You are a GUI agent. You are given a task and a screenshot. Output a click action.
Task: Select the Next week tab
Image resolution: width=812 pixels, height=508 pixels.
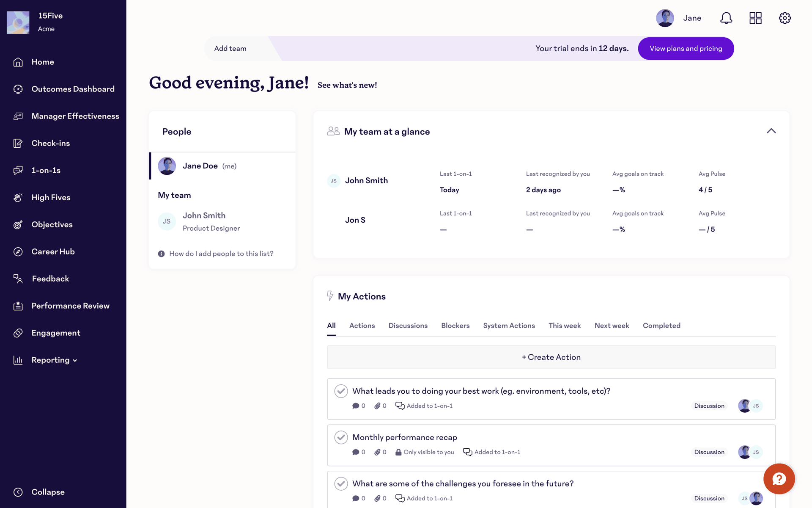[612, 326]
